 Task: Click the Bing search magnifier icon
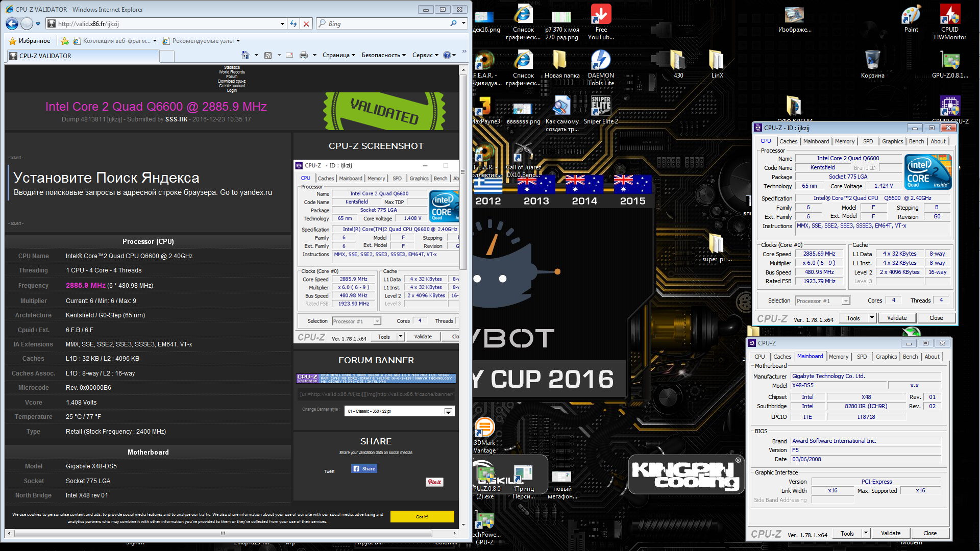(453, 23)
